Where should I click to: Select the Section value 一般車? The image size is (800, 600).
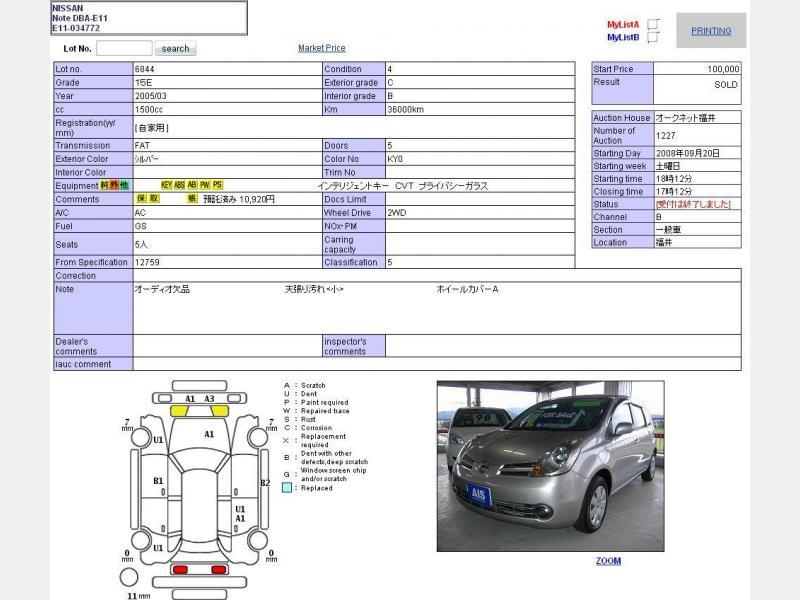point(668,230)
